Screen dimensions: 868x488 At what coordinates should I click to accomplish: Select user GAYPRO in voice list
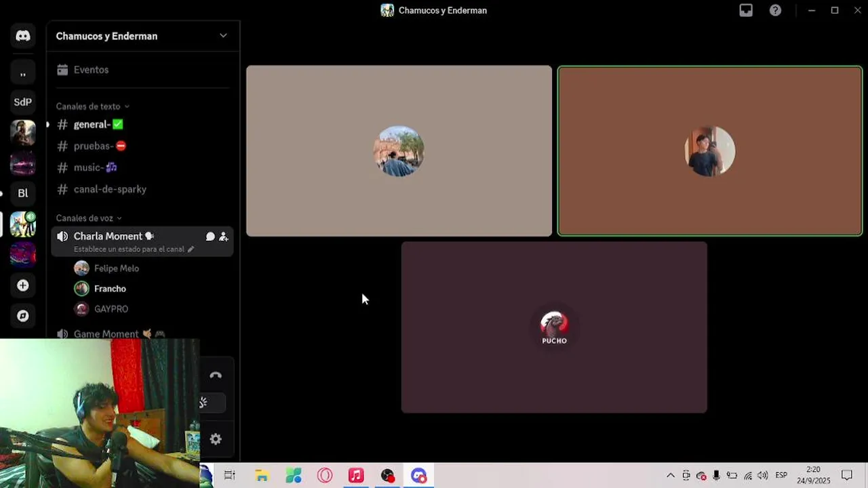coord(111,309)
